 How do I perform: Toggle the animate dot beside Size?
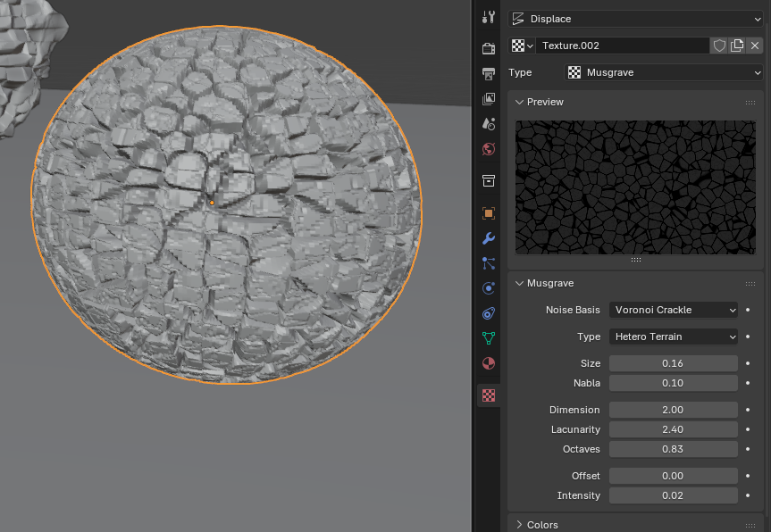coord(747,363)
